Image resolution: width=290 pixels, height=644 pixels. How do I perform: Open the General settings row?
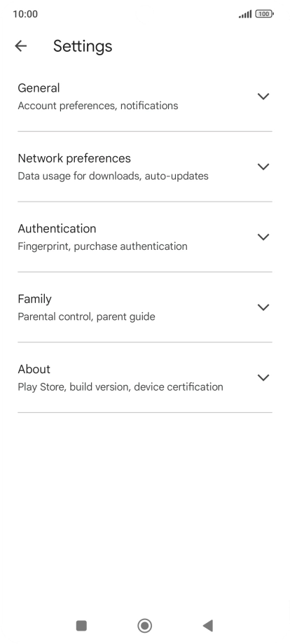(x=144, y=97)
